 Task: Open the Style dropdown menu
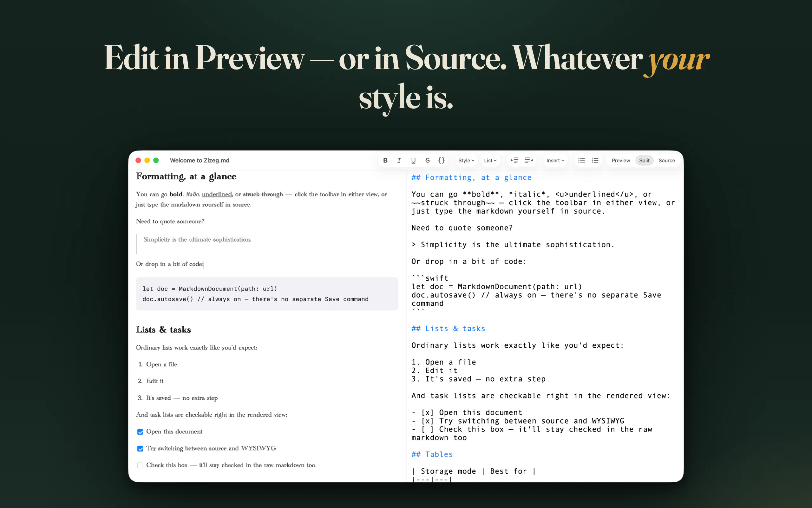pyautogui.click(x=466, y=161)
